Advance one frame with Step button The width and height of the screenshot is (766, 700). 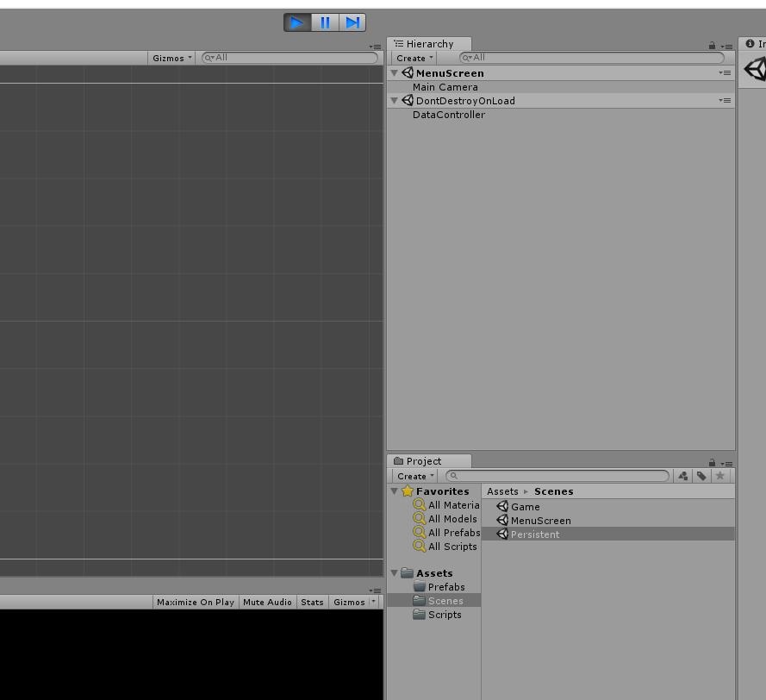[352, 22]
